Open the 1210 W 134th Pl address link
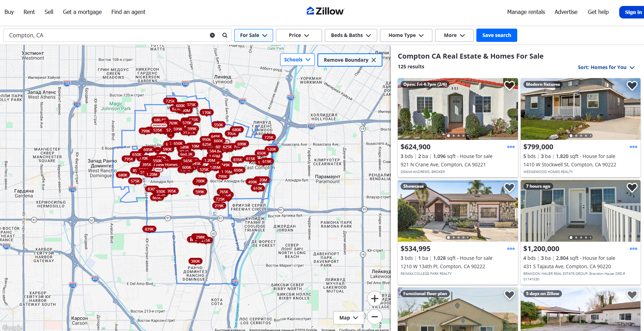Image resolution: width=644 pixels, height=331 pixels. coord(443,266)
